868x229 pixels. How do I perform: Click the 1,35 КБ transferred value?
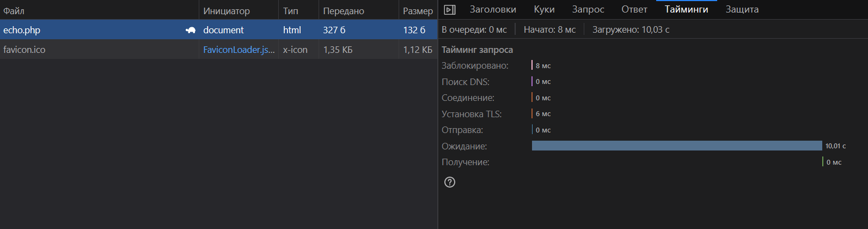(338, 50)
